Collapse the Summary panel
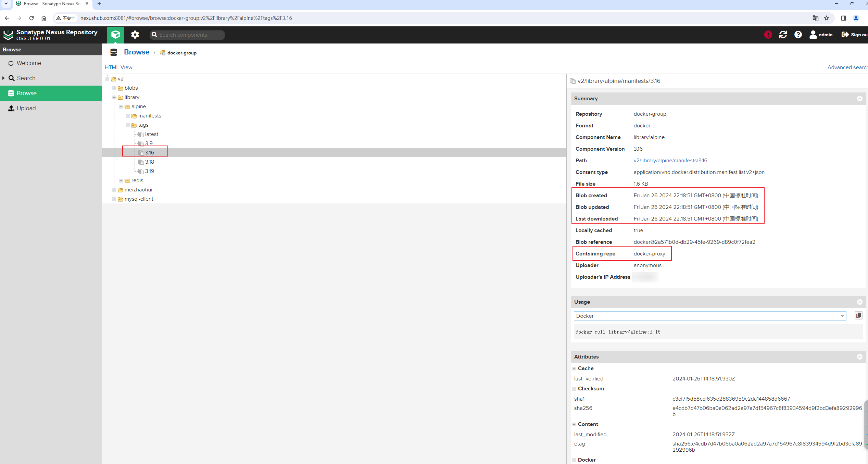868x464 pixels. [859, 99]
